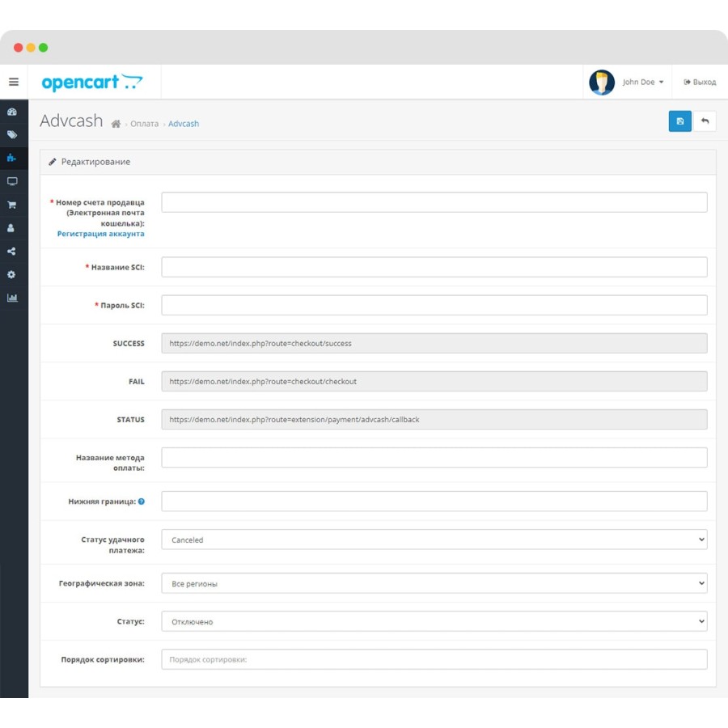728x728 pixels.
Task: Click the Редактирование panel heading
Action: (x=95, y=162)
